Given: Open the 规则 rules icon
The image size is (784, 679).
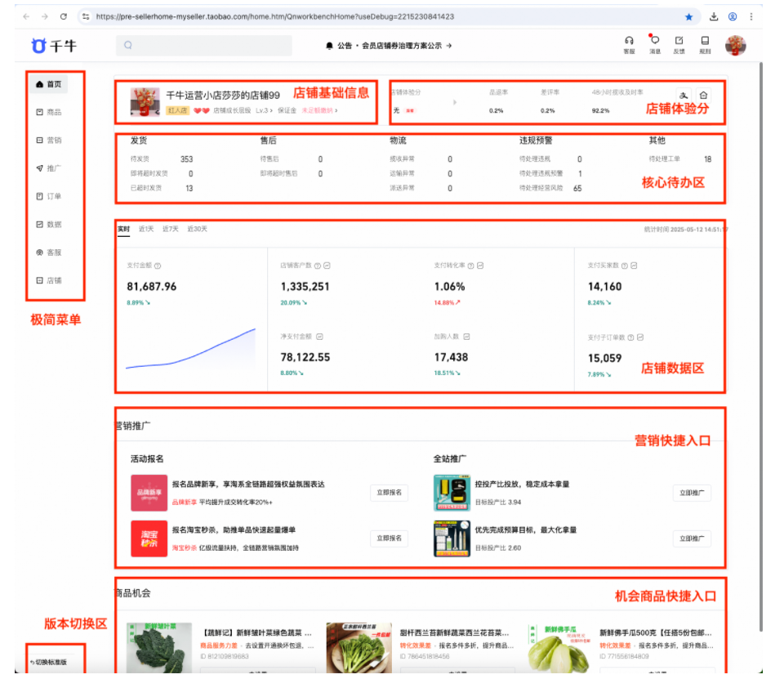Looking at the screenshot, I should tap(705, 45).
